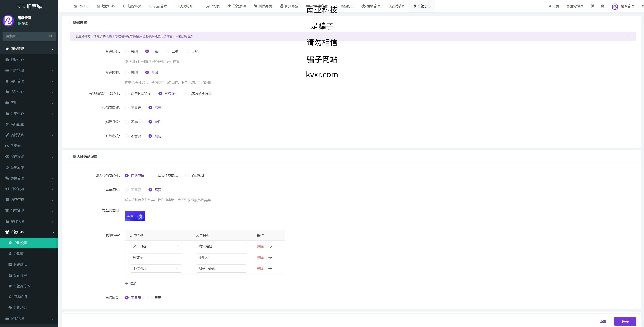The image size is (644, 327).
Task: Toggle the sidebar hamburger menu icon
Action: click(64, 6)
